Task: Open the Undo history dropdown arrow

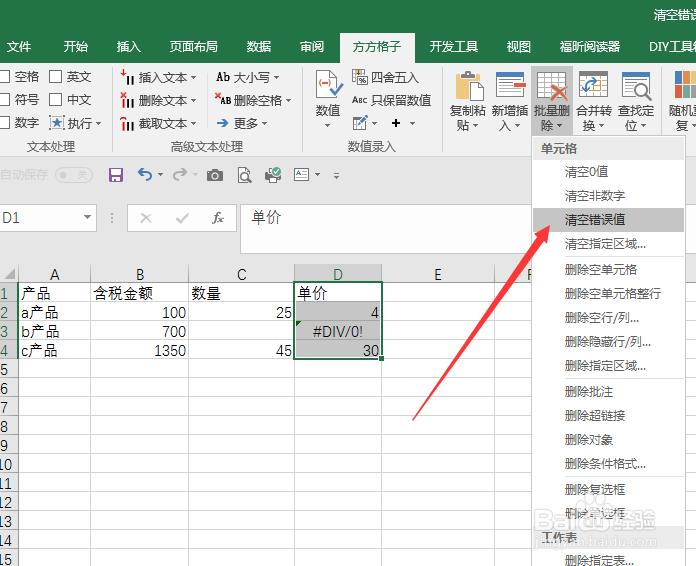Action: click(160, 175)
